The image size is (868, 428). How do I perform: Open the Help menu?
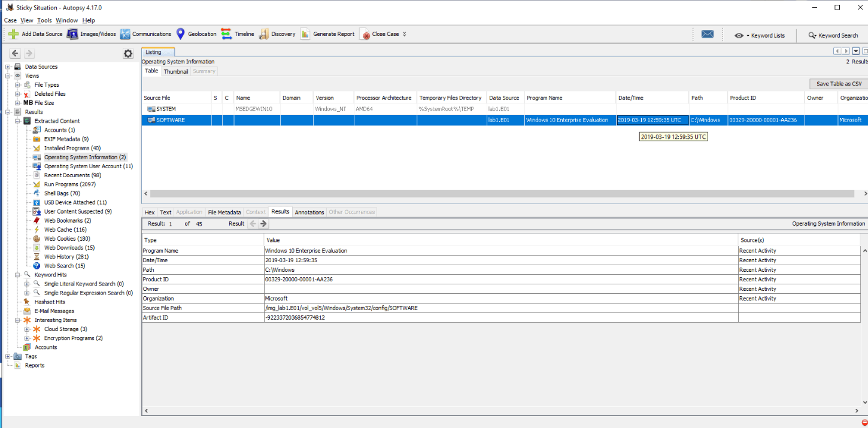click(x=89, y=20)
